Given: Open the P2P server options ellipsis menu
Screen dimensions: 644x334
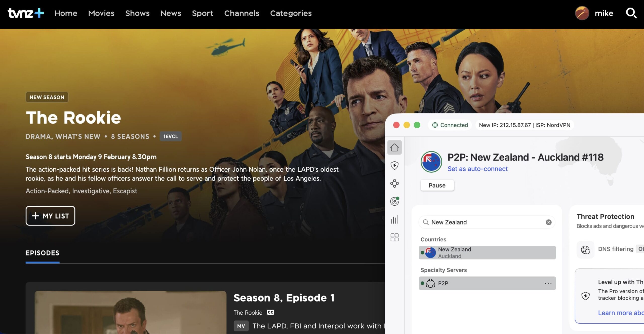Looking at the screenshot, I should 548,283.
